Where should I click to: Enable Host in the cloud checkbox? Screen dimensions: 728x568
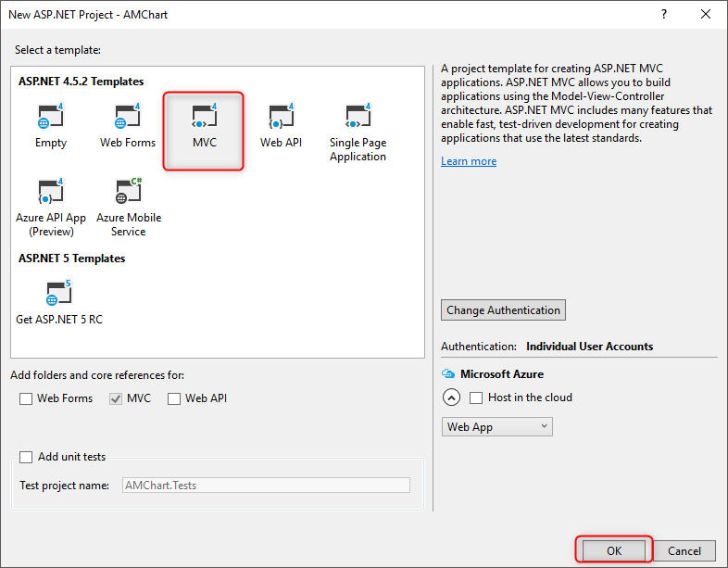[476, 398]
